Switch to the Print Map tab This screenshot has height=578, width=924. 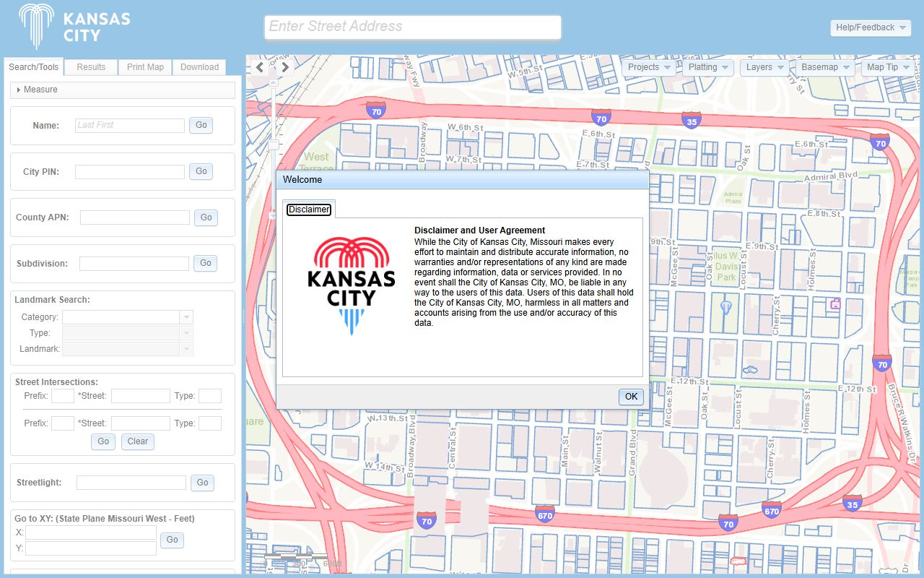coord(145,67)
